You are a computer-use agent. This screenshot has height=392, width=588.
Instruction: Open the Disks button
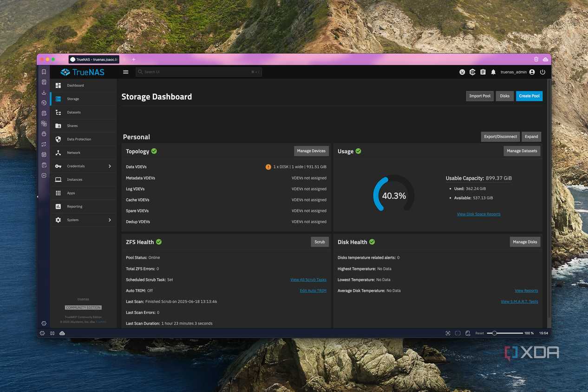[505, 96]
